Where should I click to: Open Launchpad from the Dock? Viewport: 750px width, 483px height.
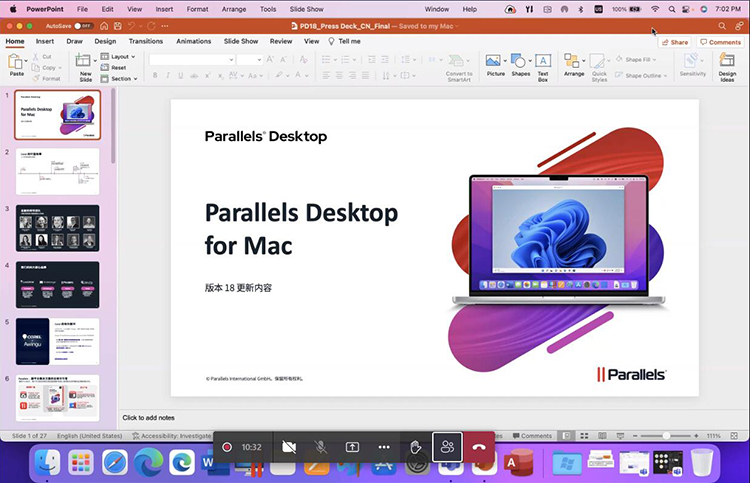(x=81, y=462)
